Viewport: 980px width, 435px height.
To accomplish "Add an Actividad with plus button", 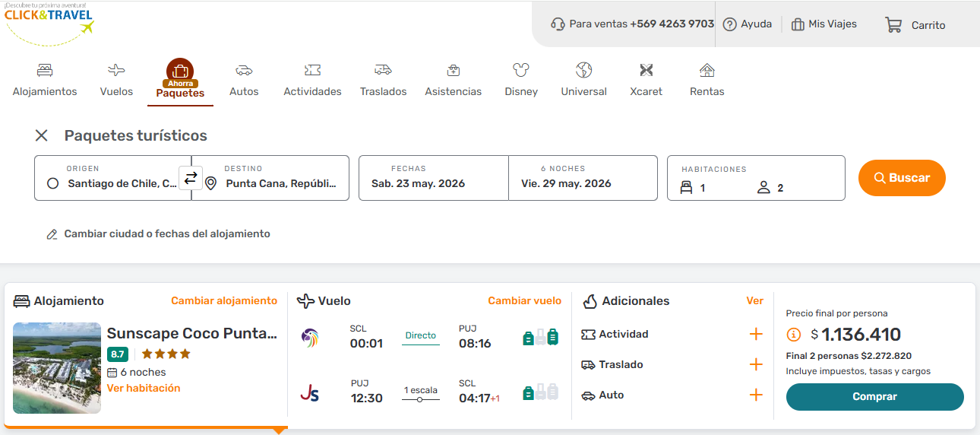I will pyautogui.click(x=756, y=335).
